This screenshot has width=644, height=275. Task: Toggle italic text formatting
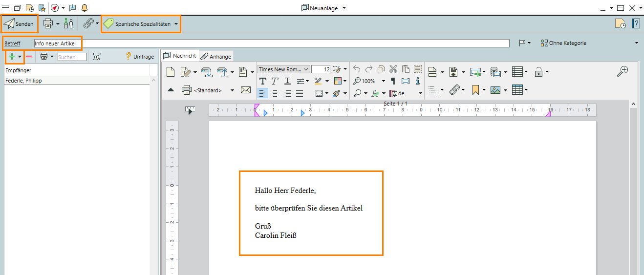(x=275, y=81)
